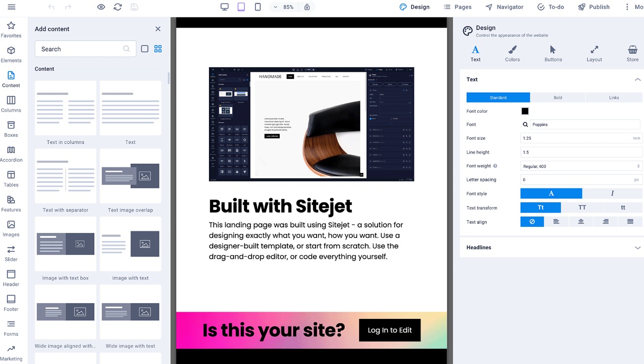Open Accordion in the sidebar
Viewport: 644px width, 364px height.
click(11, 154)
